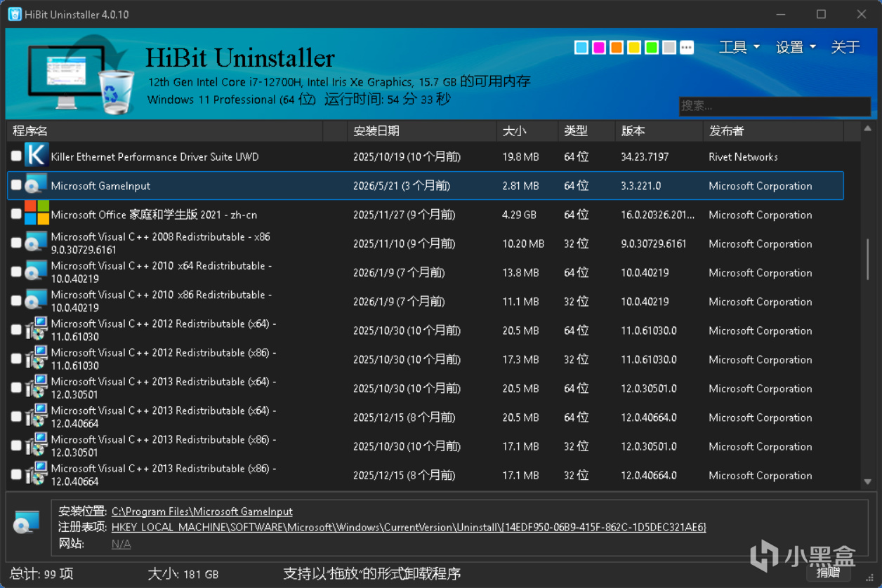
Task: Sort by the 大小 column header
Action: pos(527,131)
